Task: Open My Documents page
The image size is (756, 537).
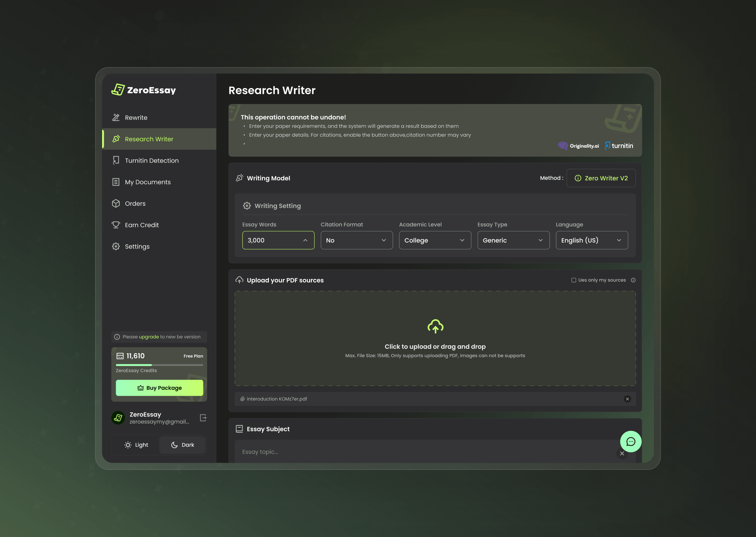Action: click(159, 182)
